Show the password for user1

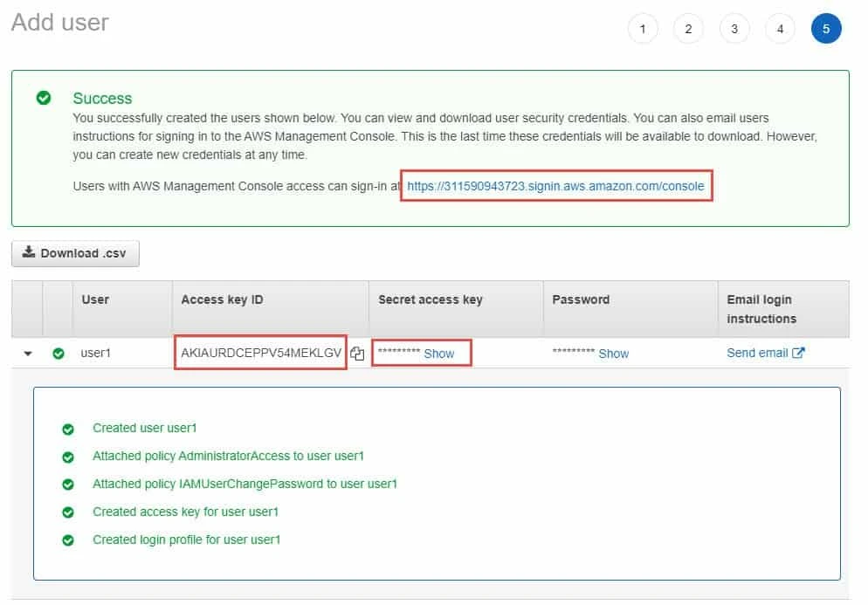613,353
